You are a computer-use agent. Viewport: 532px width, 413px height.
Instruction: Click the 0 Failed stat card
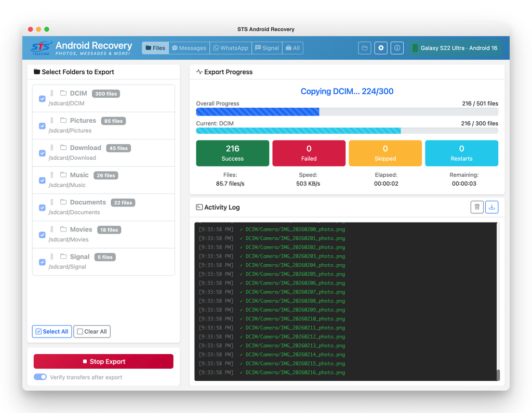[309, 153]
